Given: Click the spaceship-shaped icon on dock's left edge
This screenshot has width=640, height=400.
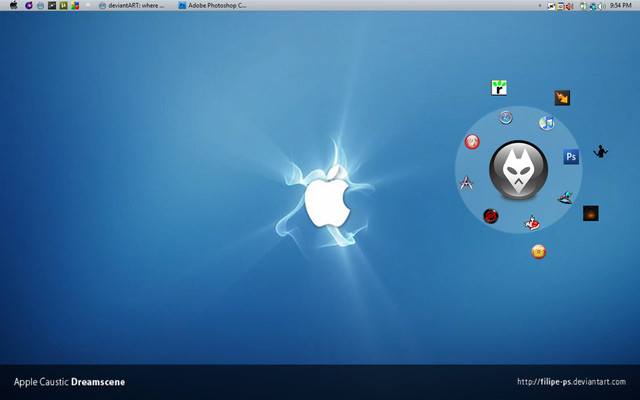Looking at the screenshot, I should [x=466, y=182].
